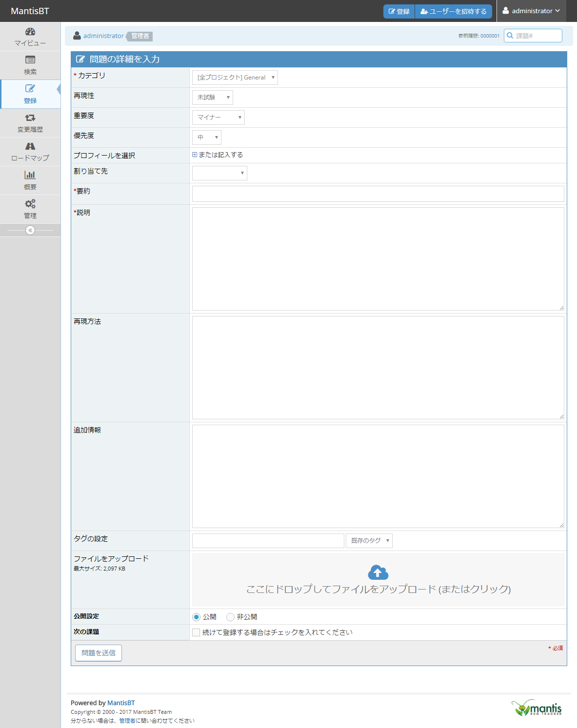Open the 重要度 severity dropdown

218,117
